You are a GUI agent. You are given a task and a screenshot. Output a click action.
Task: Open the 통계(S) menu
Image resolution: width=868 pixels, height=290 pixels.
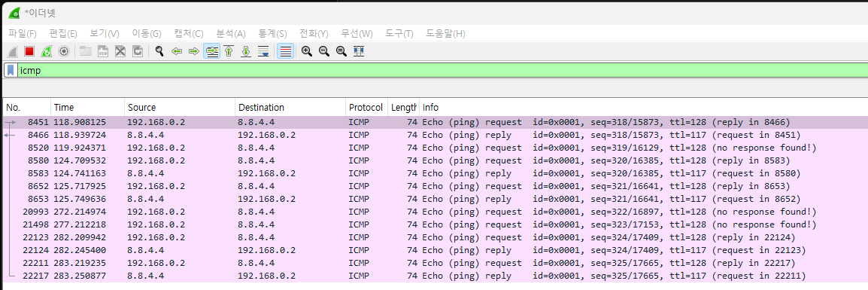pos(273,34)
